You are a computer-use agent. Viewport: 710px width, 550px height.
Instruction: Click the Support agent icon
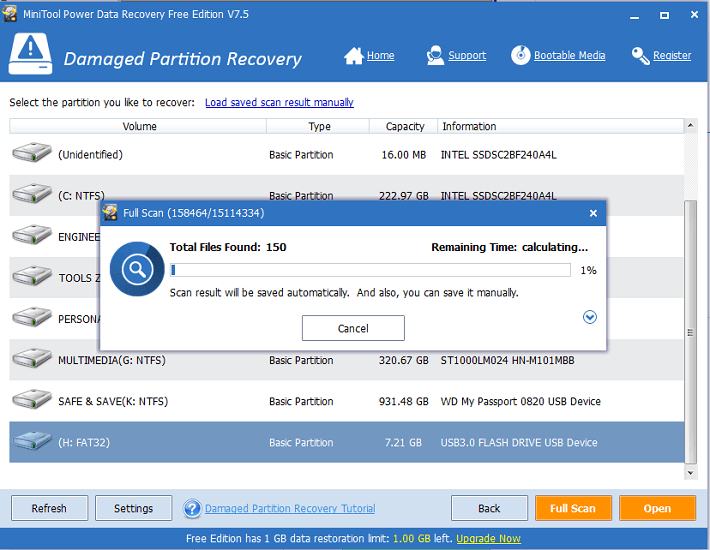(435, 55)
